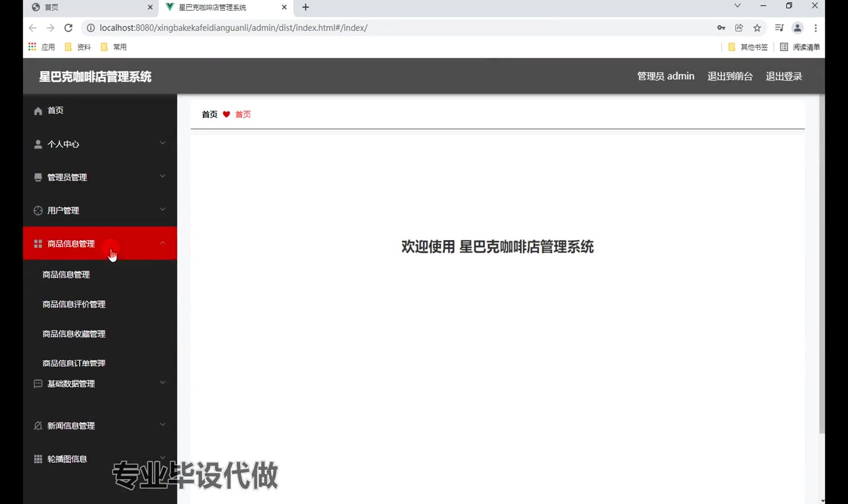Click the grid icon beside 商品信息管理

pyautogui.click(x=38, y=244)
